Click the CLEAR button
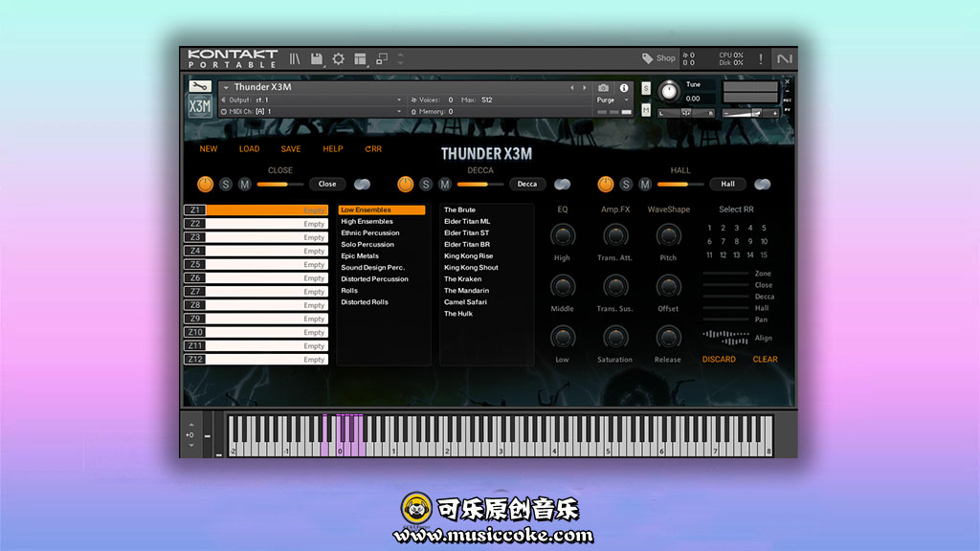Screen dimensions: 980x551 (765, 360)
